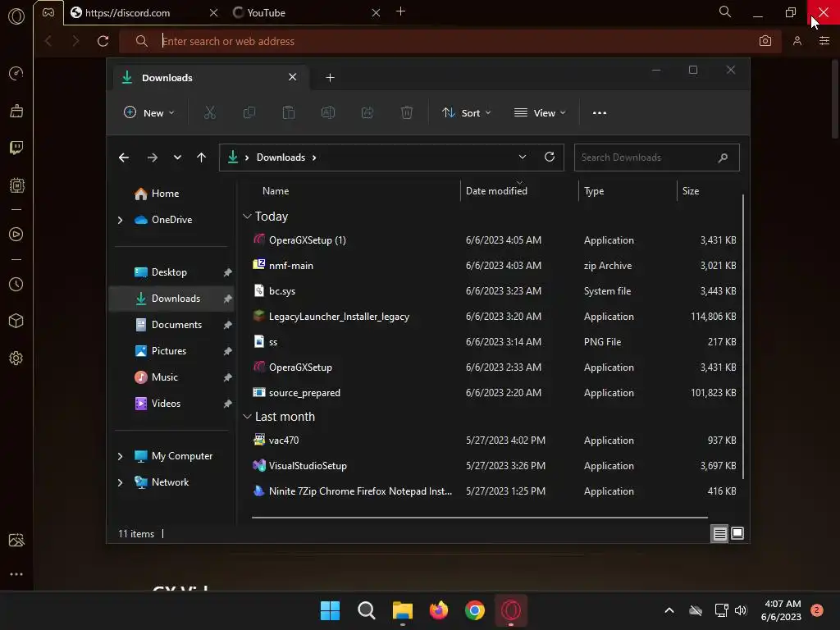The height and width of the screenshot is (630, 840).
Task: Open the See more three-dots menu in Explorer
Action: pyautogui.click(x=600, y=113)
